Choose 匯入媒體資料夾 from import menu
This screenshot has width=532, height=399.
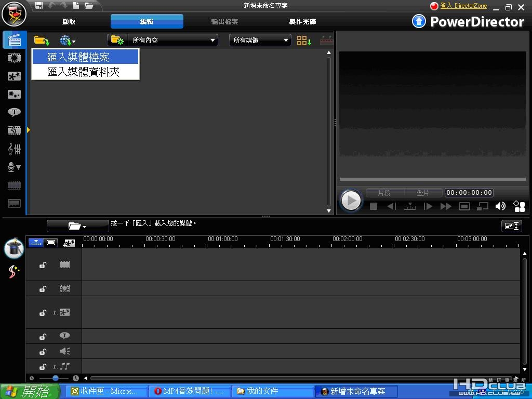coord(86,72)
